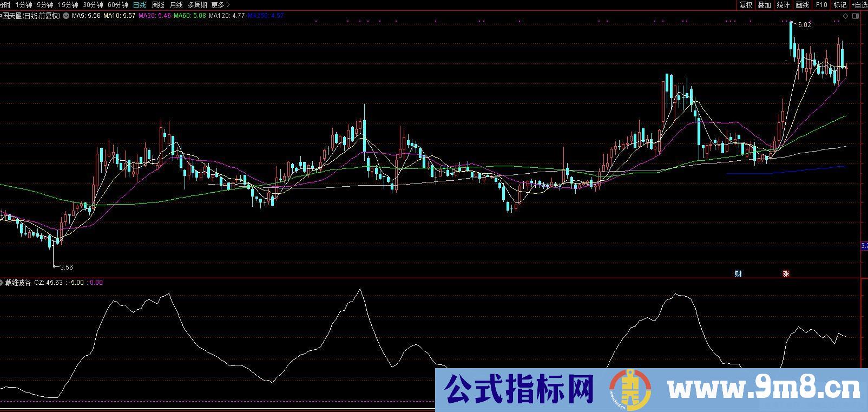Click the 叠加 overlay button

[764, 5]
